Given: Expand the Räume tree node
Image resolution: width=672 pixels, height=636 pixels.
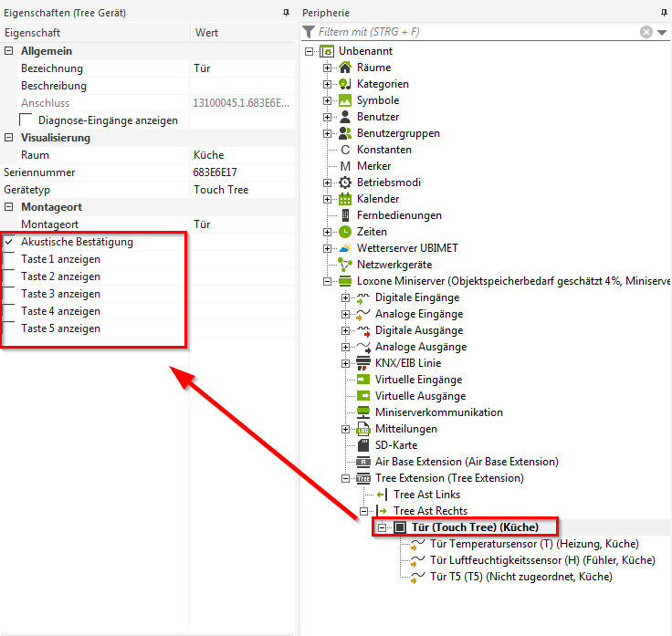Looking at the screenshot, I should 327,68.
